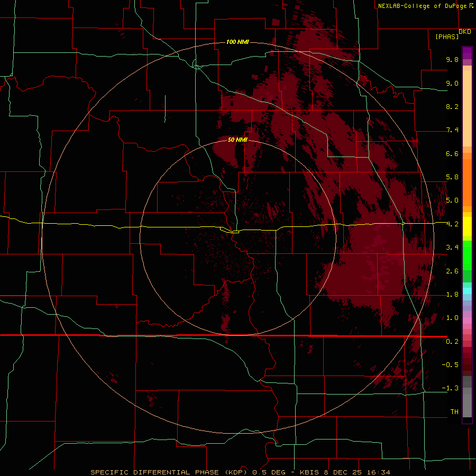The width and height of the screenshot is (476, 476).
Task: Click the 0.2 scale label
Action: point(452,342)
